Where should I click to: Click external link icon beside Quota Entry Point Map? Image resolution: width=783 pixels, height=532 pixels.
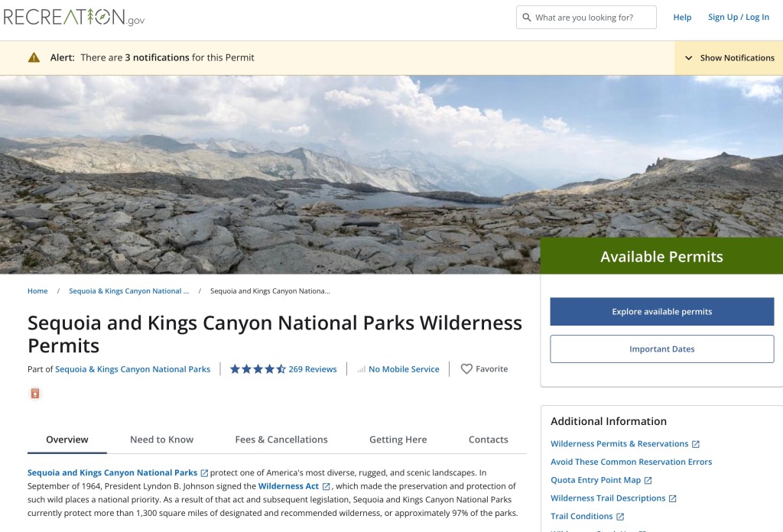[x=648, y=481]
